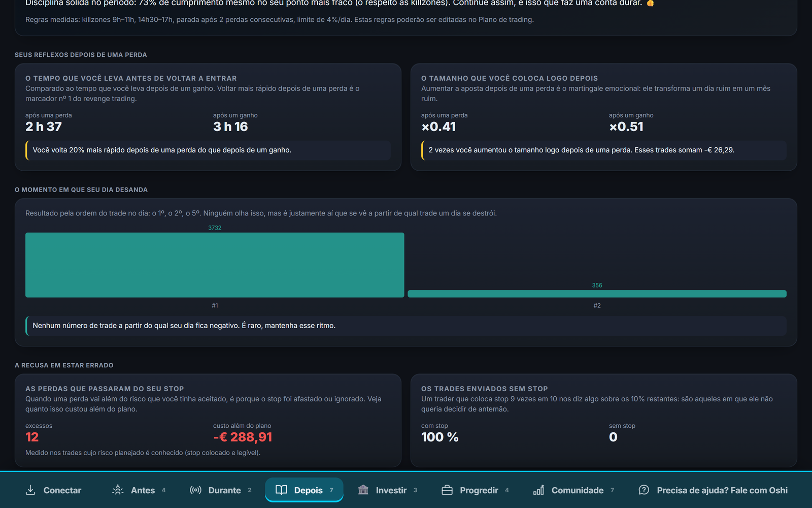Click the 2 h 37 after-loss time
The image size is (812, 508).
[44, 126]
